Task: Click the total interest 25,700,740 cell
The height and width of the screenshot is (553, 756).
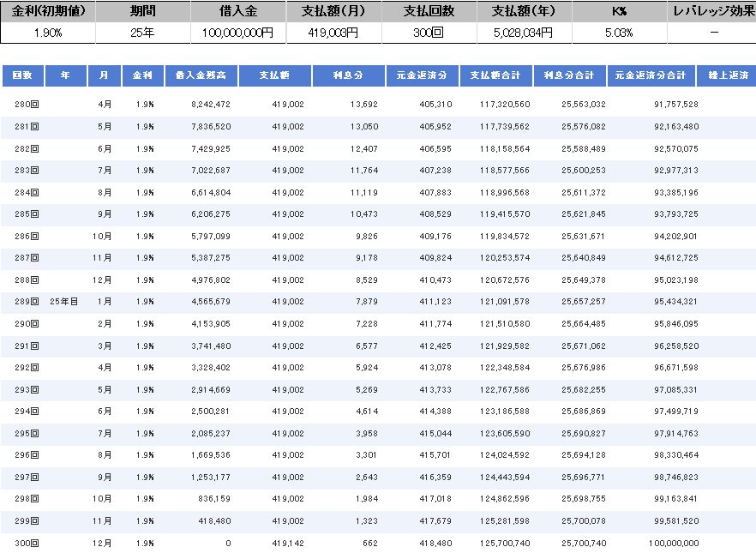Action: pos(584,543)
